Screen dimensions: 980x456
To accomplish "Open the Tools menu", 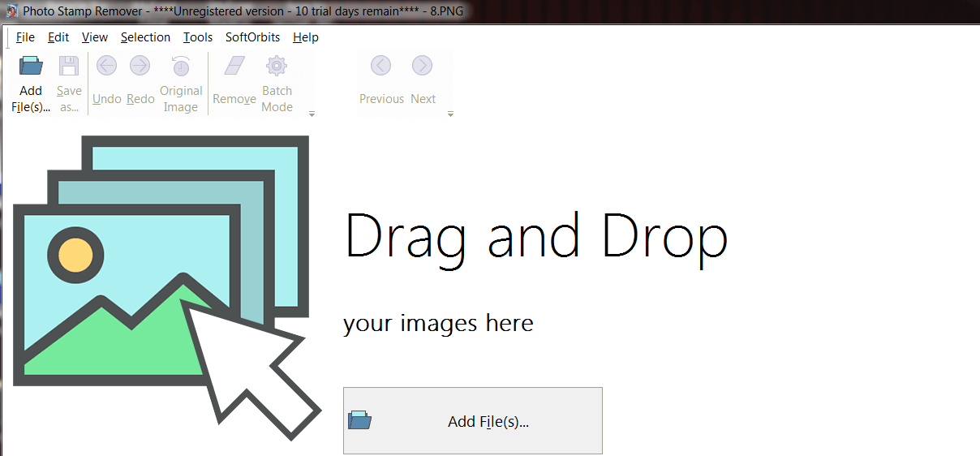I will pos(198,37).
